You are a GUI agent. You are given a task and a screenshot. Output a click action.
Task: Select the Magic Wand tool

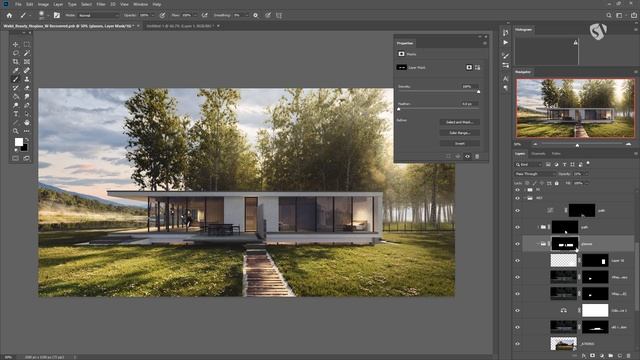point(27,53)
